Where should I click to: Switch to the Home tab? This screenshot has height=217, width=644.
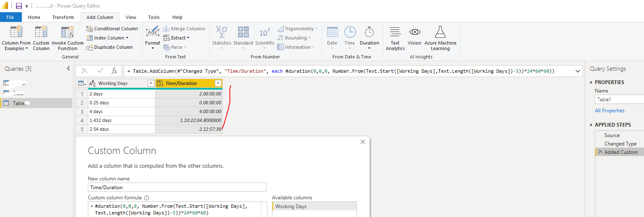pyautogui.click(x=34, y=17)
